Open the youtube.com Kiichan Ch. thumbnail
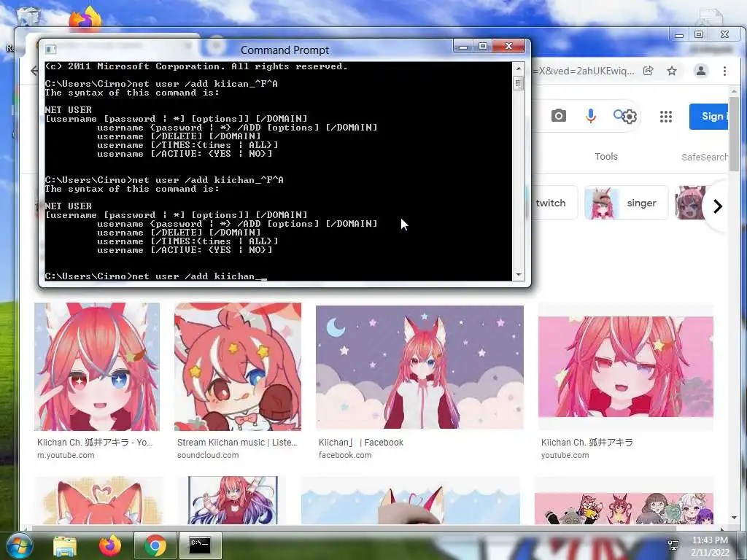Viewport: 747px width, 560px height. pos(625,367)
